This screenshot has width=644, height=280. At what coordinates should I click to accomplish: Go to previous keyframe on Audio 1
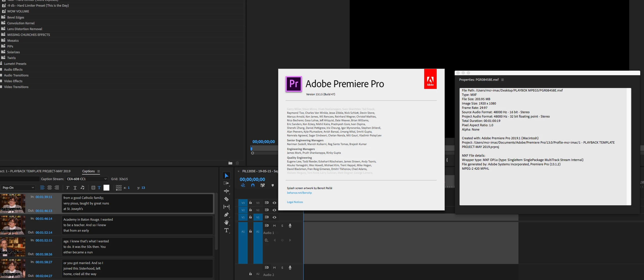tap(275, 240)
